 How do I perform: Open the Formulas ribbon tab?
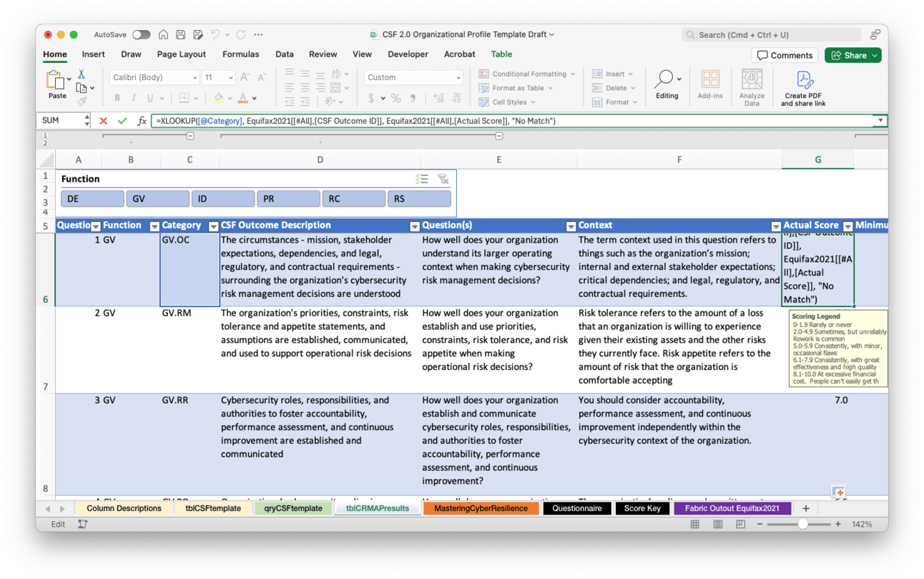click(x=240, y=54)
